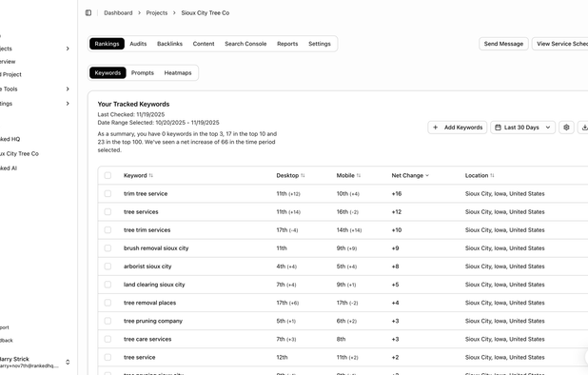Viewport: 588px width, 375px height.
Task: Click the '14th (+14)' mobile rank
Action: pos(349,230)
